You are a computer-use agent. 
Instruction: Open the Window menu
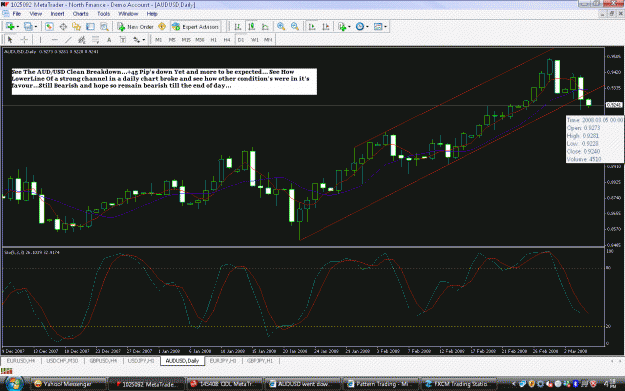(128, 14)
